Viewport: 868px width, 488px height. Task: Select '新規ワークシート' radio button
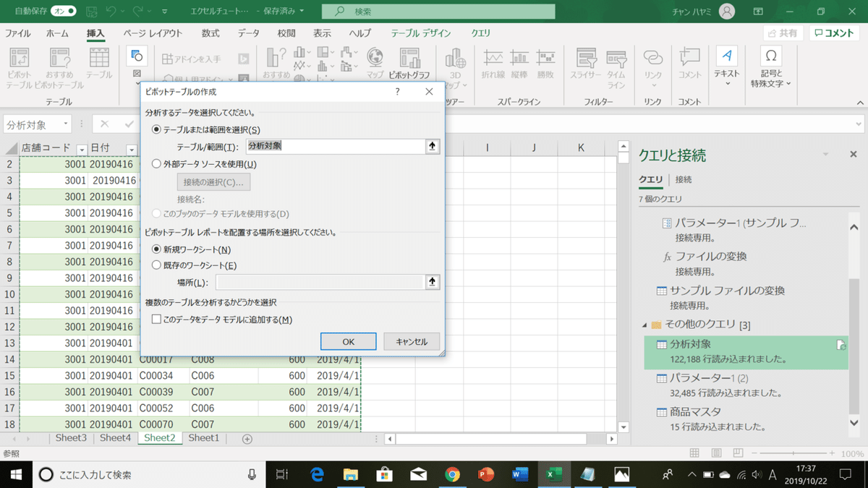pos(156,249)
